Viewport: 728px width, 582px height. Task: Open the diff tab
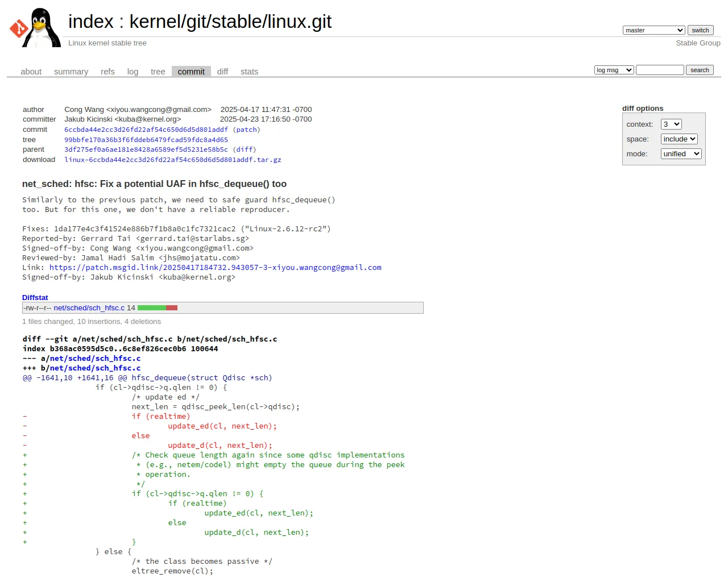pyautogui.click(x=222, y=72)
